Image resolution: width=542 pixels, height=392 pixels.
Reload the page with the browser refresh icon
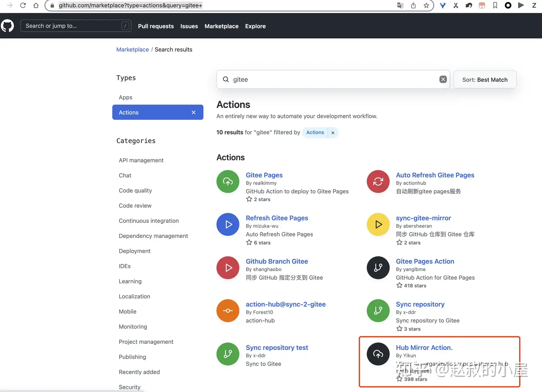pos(23,5)
